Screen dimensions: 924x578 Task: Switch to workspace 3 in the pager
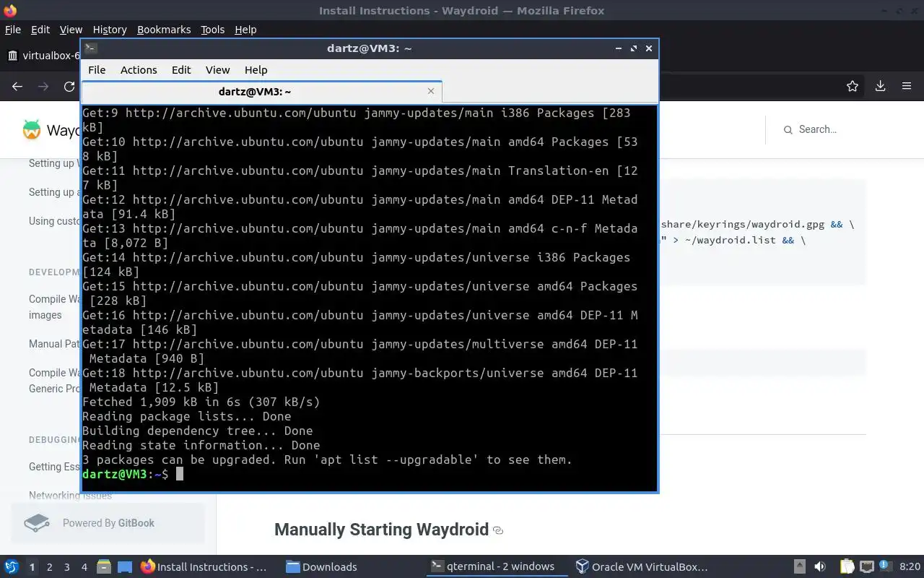(66, 567)
